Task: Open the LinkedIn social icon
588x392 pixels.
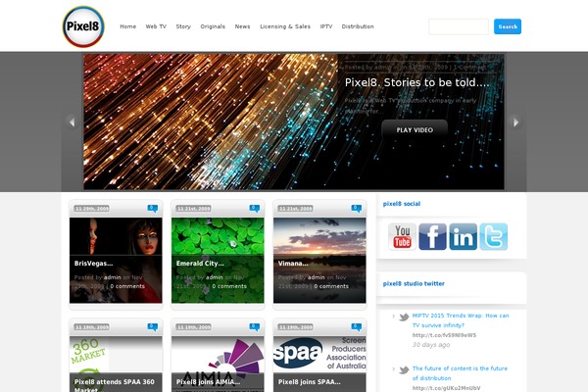Action: [464, 237]
